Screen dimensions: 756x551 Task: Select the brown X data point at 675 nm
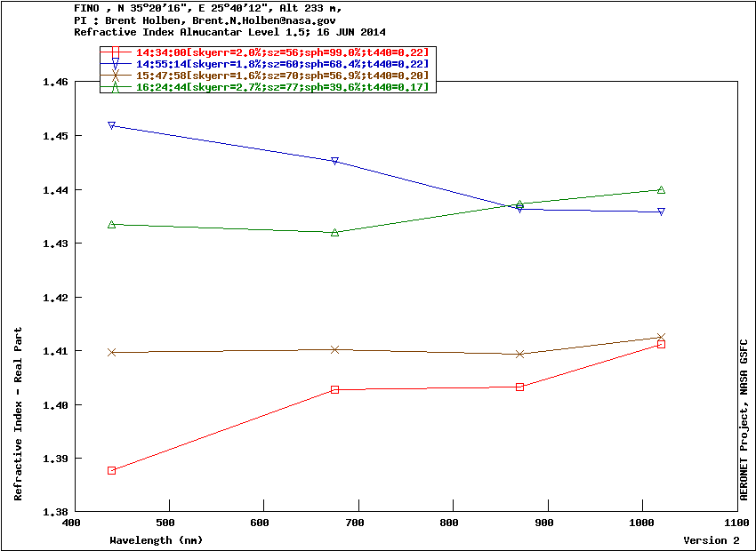pos(334,349)
